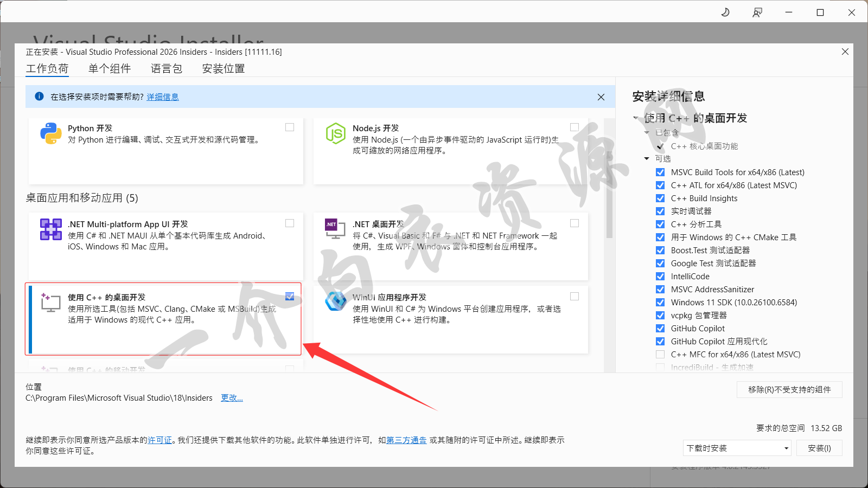Click the WinUI application development icon
Screen dimensions: 868x488
point(335,301)
